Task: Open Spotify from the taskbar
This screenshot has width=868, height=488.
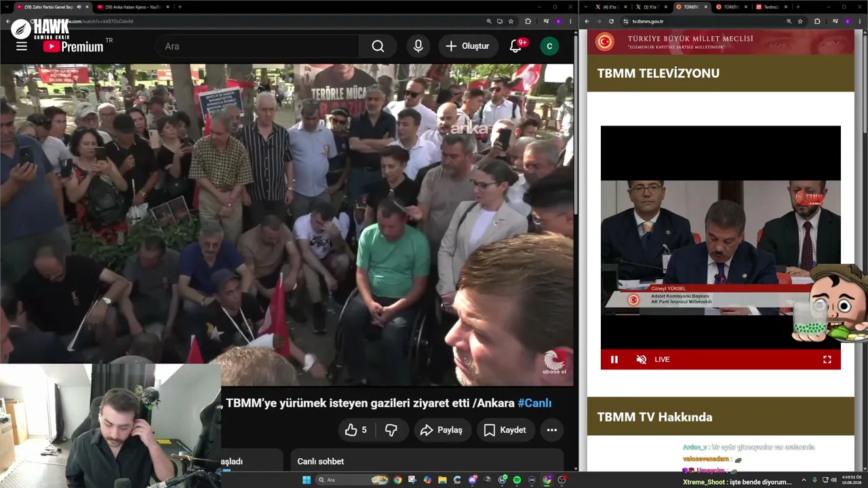Action: click(x=517, y=480)
